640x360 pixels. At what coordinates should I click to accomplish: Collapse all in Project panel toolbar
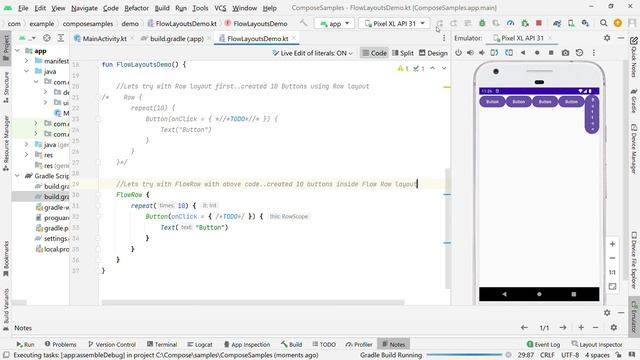(x=60, y=38)
